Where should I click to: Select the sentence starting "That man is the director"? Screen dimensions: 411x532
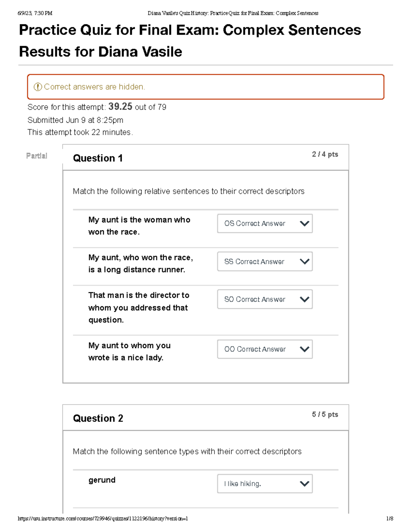pos(139,307)
